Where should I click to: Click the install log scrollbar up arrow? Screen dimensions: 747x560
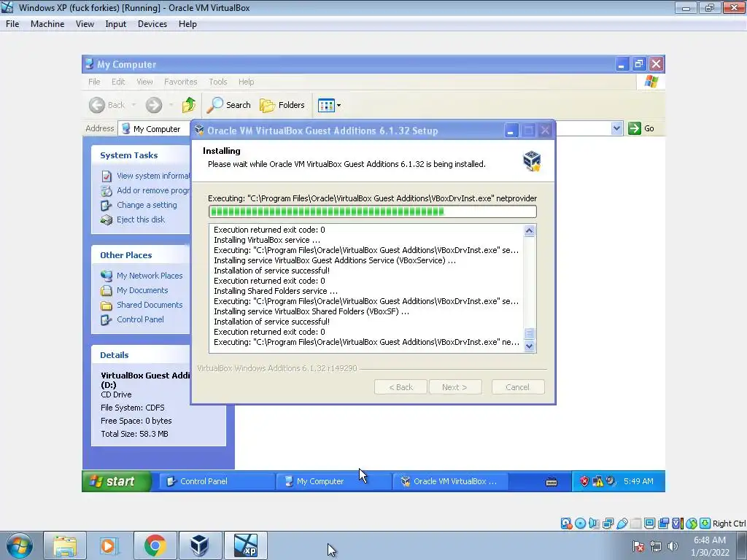[x=530, y=231]
